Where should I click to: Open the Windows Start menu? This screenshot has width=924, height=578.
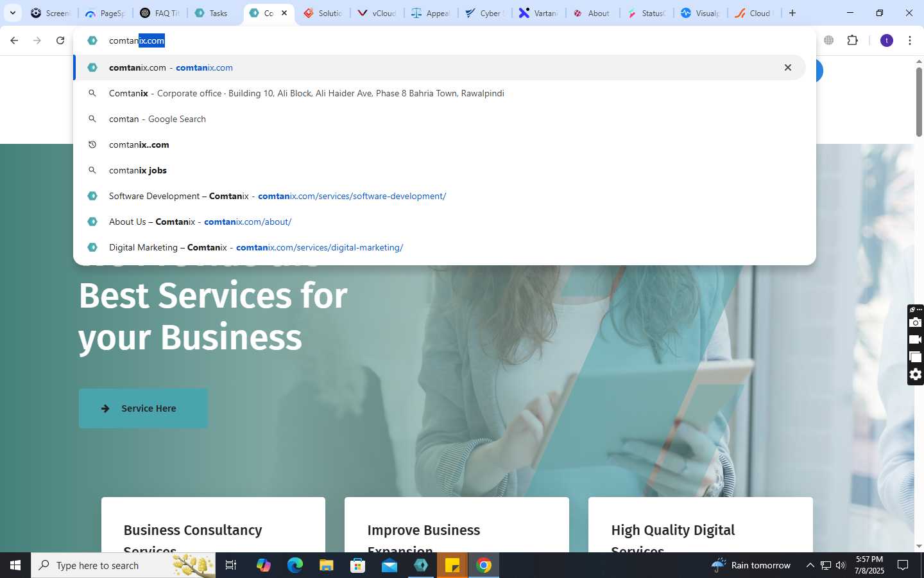click(15, 565)
